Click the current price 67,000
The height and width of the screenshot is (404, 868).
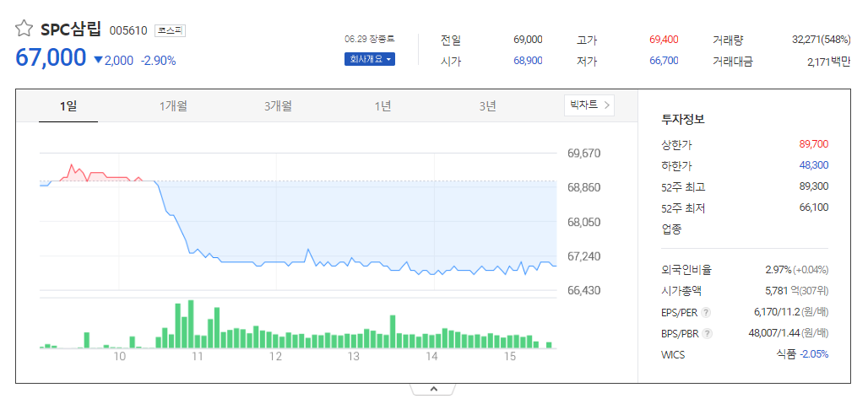(51, 57)
